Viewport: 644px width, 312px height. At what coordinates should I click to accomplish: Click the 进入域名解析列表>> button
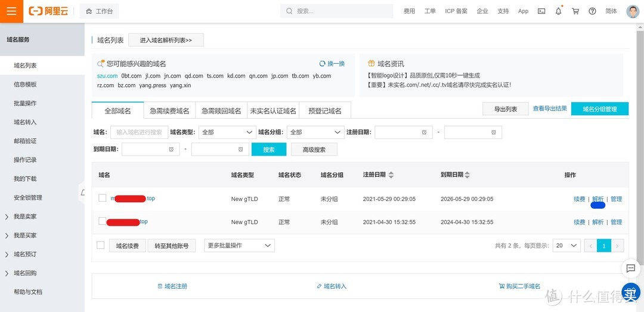coord(166,40)
